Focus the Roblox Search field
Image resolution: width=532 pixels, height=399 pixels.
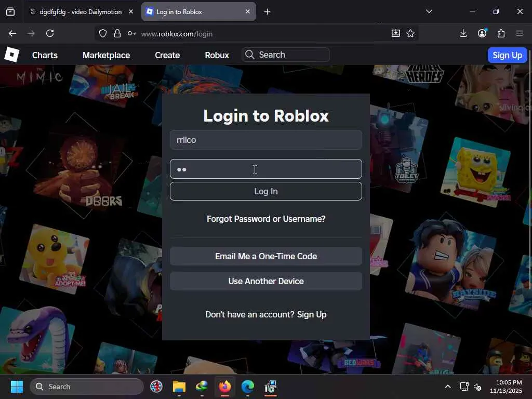285,55
